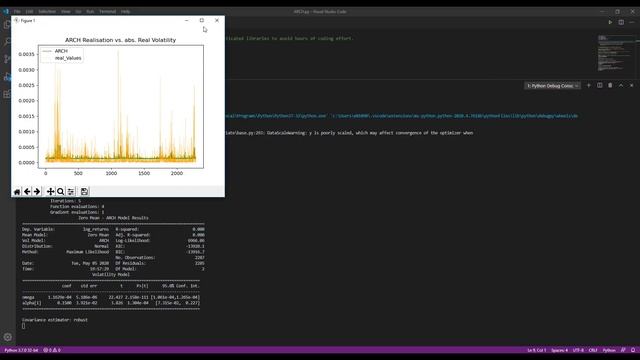Maximize the terminal panel with chevron
Screen dimensions: 640x360
[621, 85]
